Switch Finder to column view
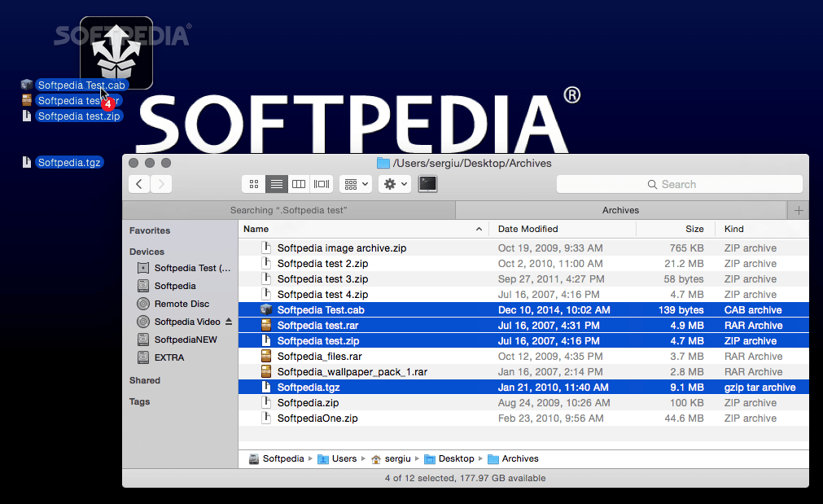Viewport: 823px width, 504px height. point(299,184)
